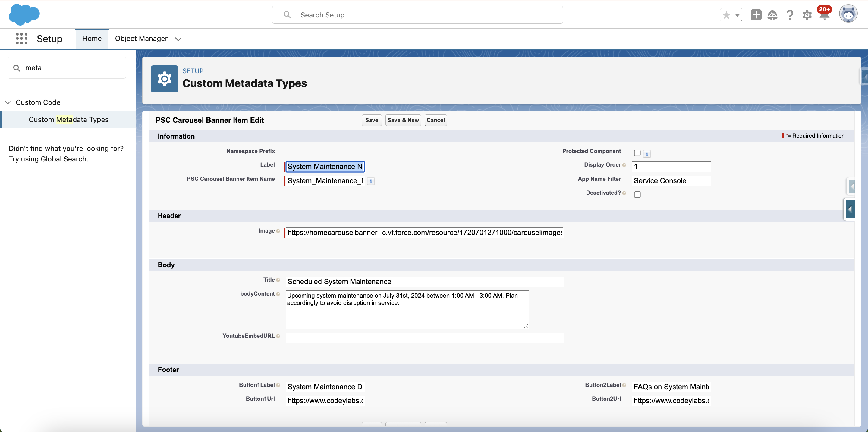This screenshot has width=868, height=432.
Task: Click the favorites star icon
Action: click(726, 15)
